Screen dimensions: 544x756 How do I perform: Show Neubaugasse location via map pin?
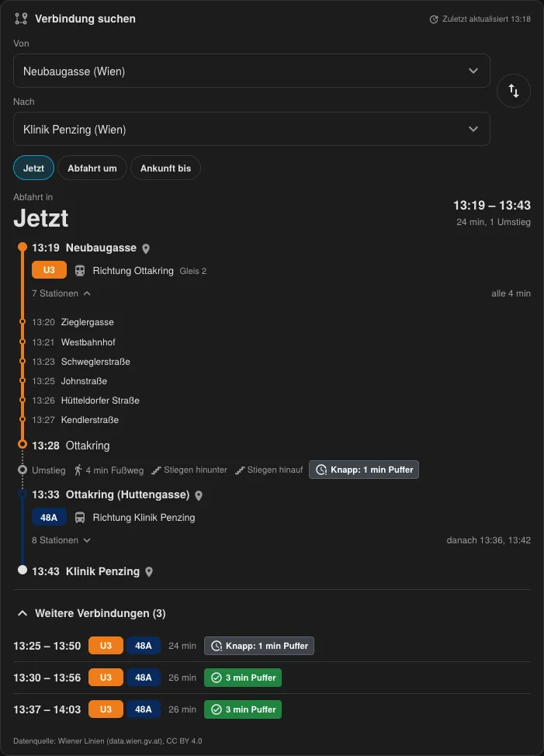[x=146, y=248]
